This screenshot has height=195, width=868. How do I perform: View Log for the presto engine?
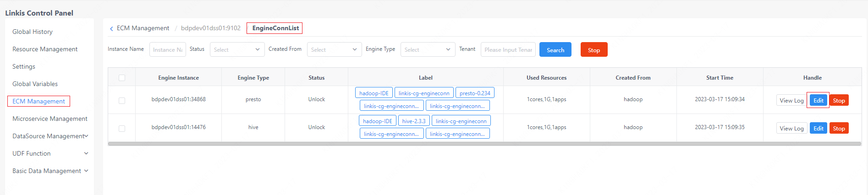pos(791,100)
